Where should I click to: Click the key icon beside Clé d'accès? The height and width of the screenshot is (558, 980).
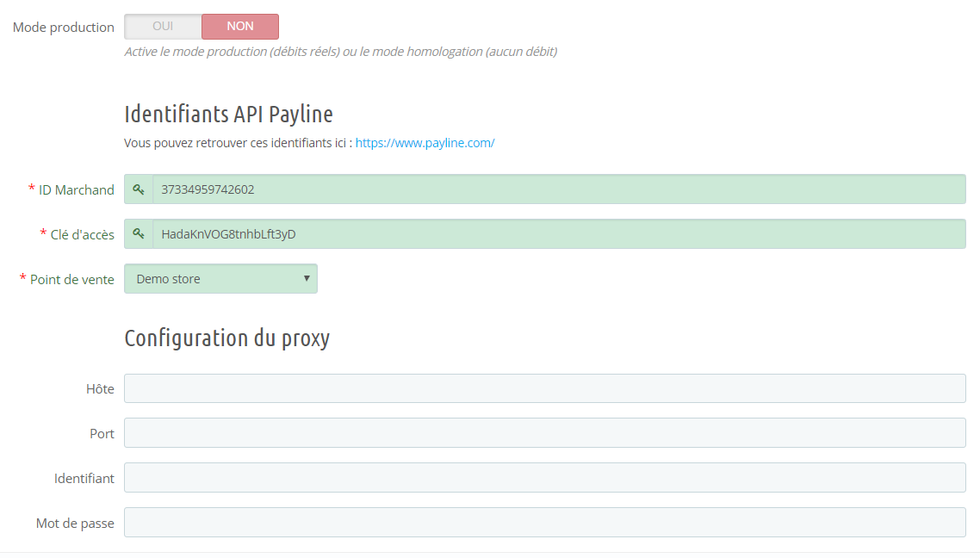point(139,234)
